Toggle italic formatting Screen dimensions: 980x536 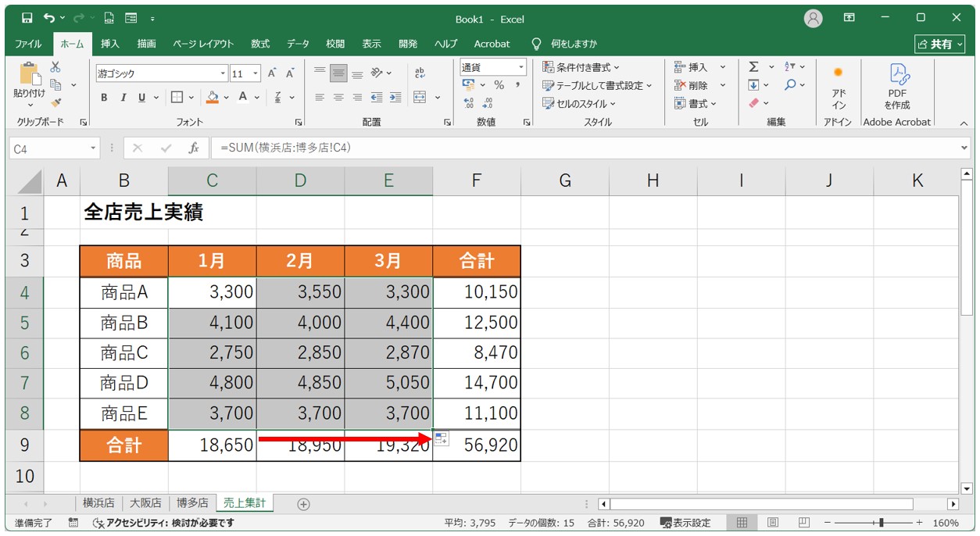tap(123, 98)
